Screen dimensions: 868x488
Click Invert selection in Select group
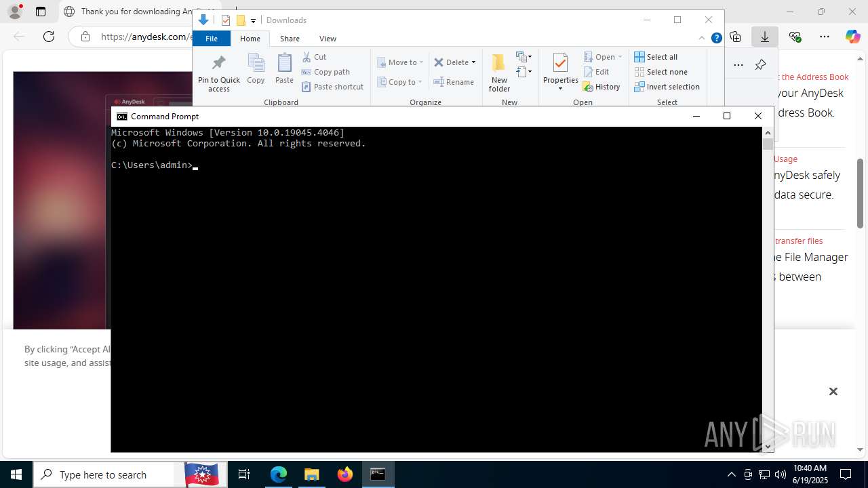click(x=667, y=87)
